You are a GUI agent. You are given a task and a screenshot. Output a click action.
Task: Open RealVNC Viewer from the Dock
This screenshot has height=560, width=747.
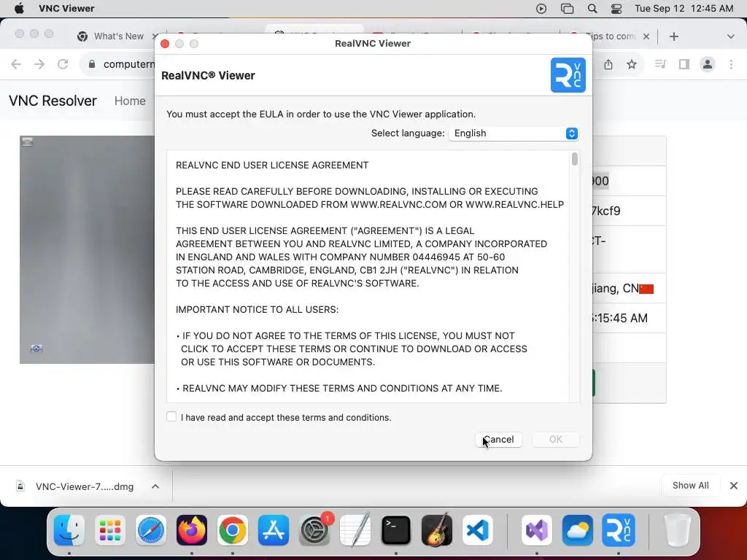tap(619, 529)
